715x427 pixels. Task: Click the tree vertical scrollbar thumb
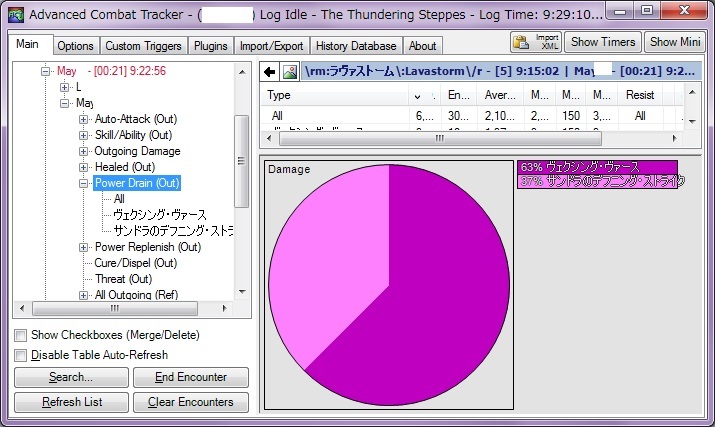pos(241,161)
